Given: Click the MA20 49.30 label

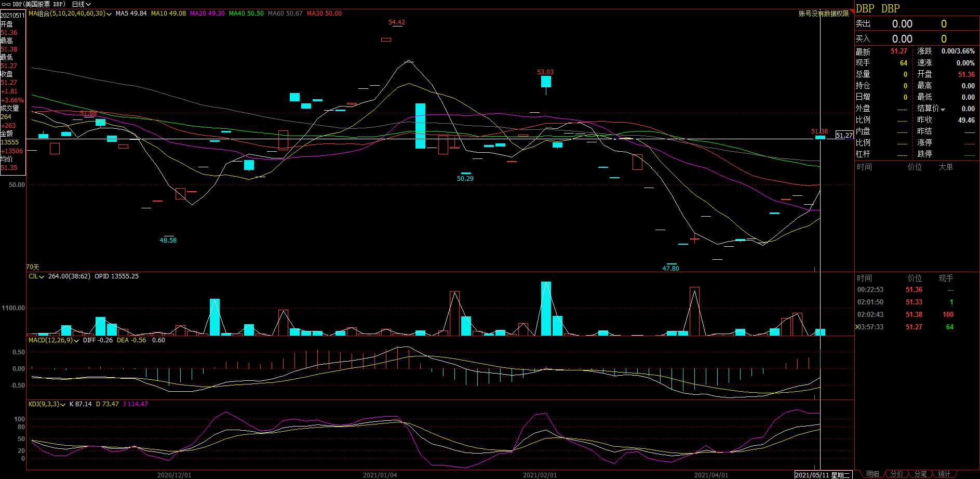Looking at the screenshot, I should click(207, 14).
